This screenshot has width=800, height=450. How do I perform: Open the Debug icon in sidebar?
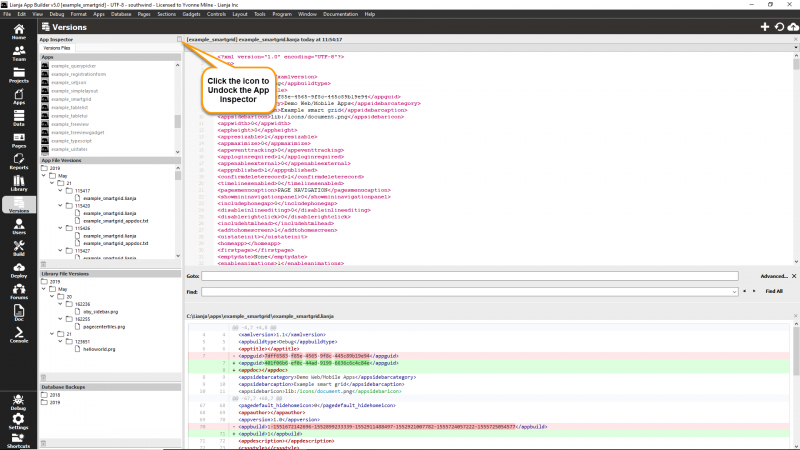coord(18,403)
